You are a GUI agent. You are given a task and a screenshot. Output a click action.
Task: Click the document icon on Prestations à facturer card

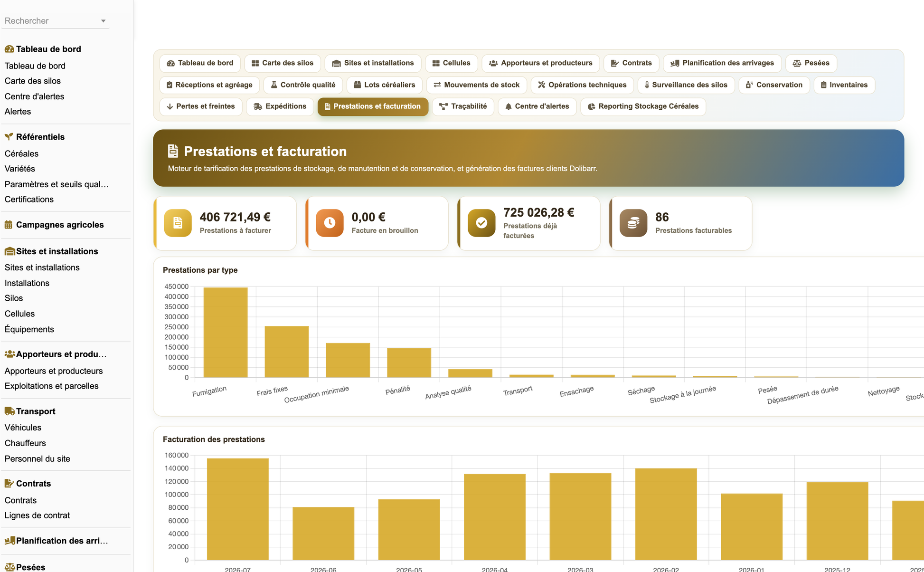tap(178, 223)
